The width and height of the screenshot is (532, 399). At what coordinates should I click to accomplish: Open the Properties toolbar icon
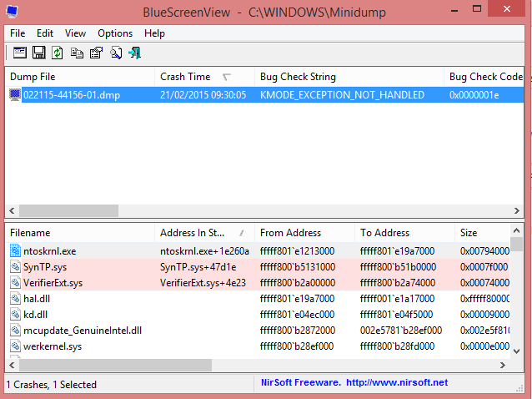point(97,53)
